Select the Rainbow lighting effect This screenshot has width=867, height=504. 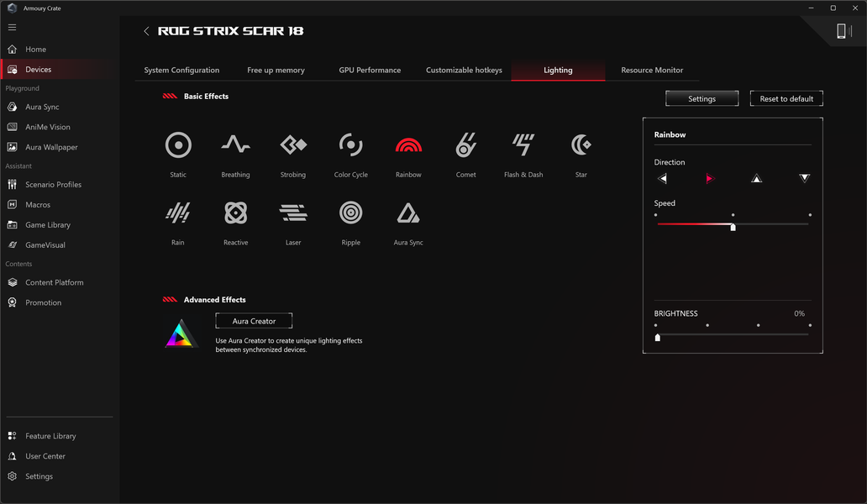[x=408, y=145]
